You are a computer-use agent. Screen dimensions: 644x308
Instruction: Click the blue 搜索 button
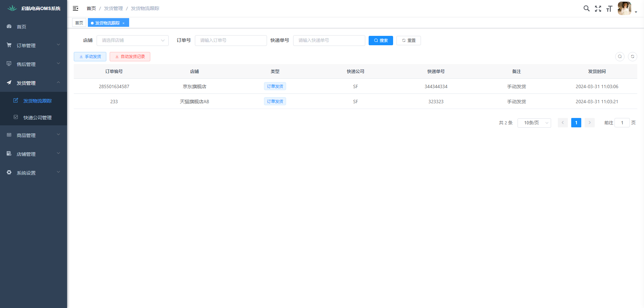coord(380,41)
